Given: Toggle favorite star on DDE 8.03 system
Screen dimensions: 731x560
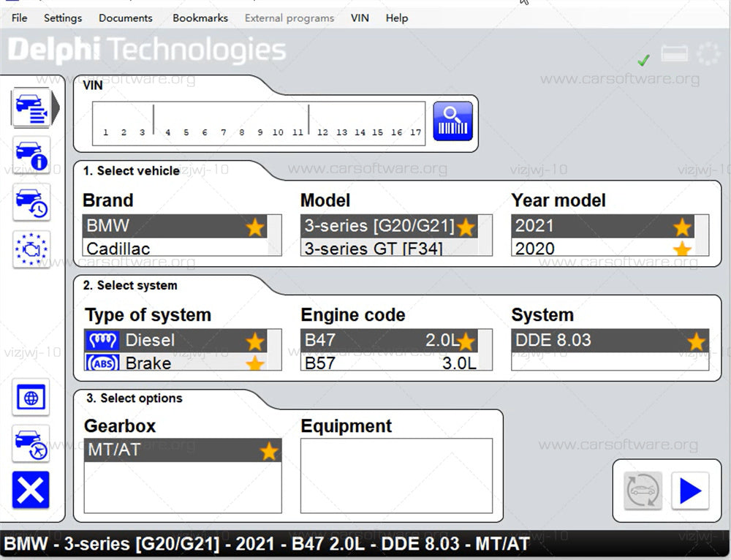Looking at the screenshot, I should pos(696,342).
